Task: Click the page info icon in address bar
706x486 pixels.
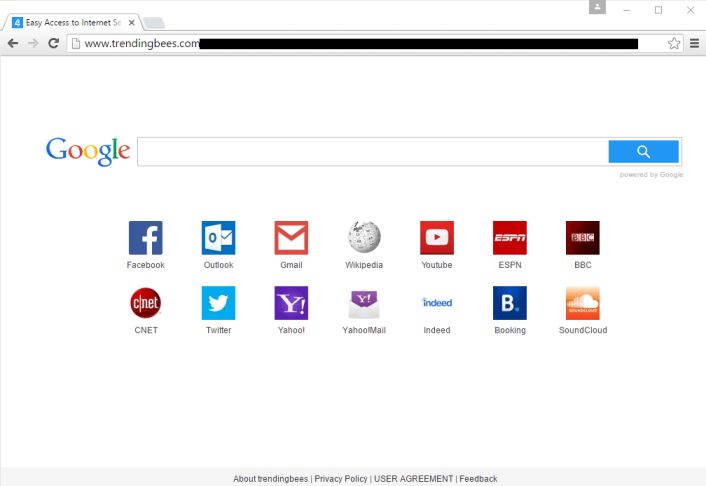Action: tap(76, 43)
